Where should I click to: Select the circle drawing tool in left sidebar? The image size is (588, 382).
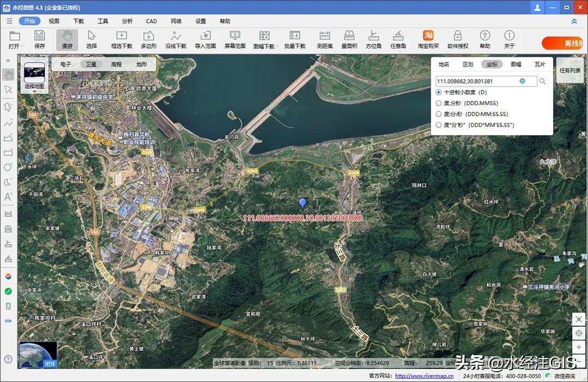pyautogui.click(x=8, y=167)
